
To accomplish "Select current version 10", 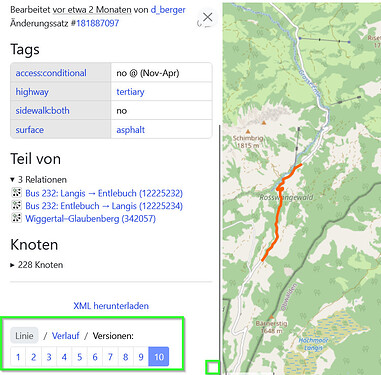I will click(159, 357).
